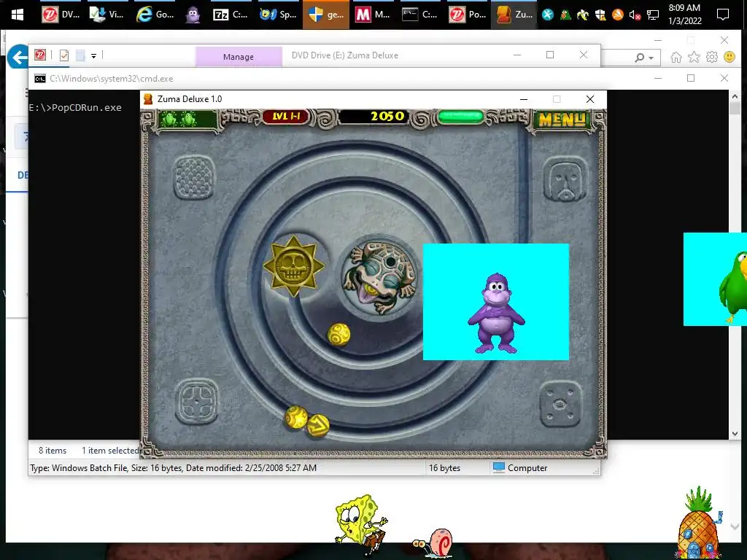747x560 pixels.
Task: Click the stone frog shooter
Action: coord(379,278)
